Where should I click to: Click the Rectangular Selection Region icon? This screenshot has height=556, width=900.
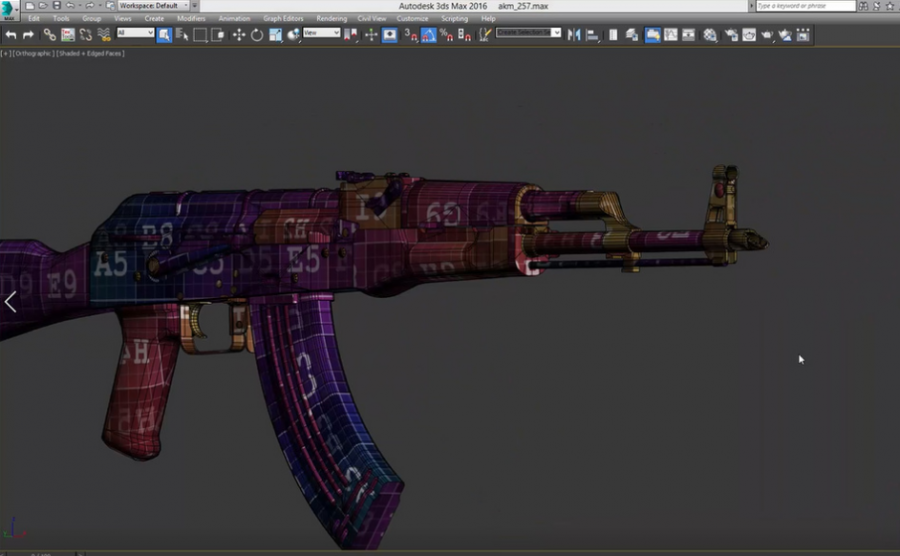point(200,35)
